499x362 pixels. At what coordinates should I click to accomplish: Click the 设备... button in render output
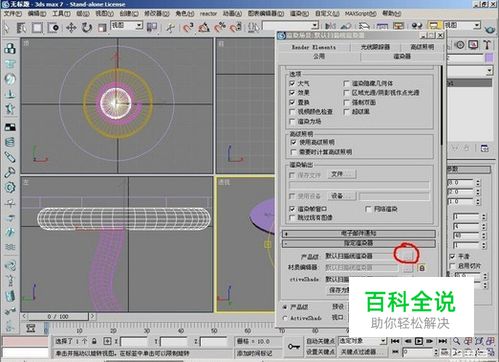[x=342, y=196]
